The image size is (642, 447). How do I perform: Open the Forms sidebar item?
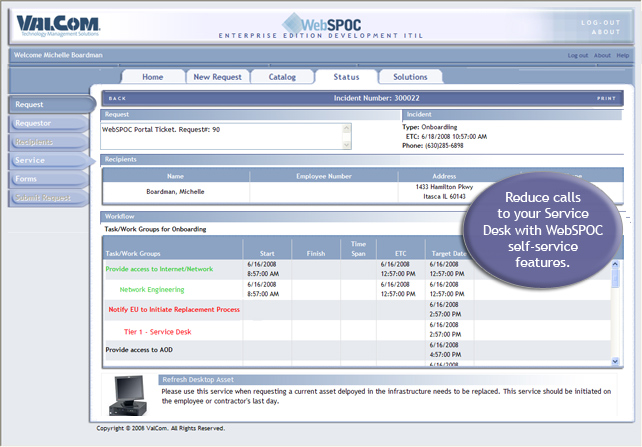click(48, 179)
